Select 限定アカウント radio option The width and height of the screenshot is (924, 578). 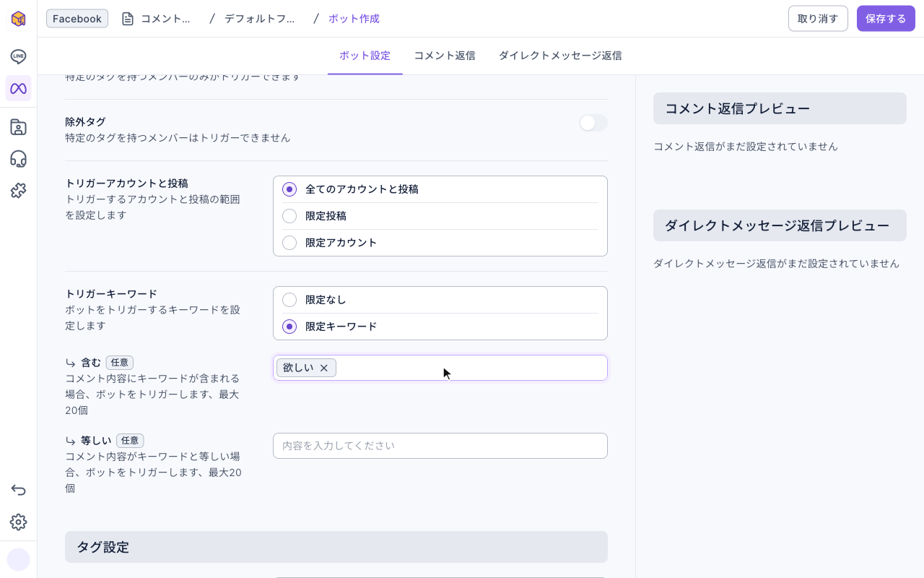(x=289, y=243)
